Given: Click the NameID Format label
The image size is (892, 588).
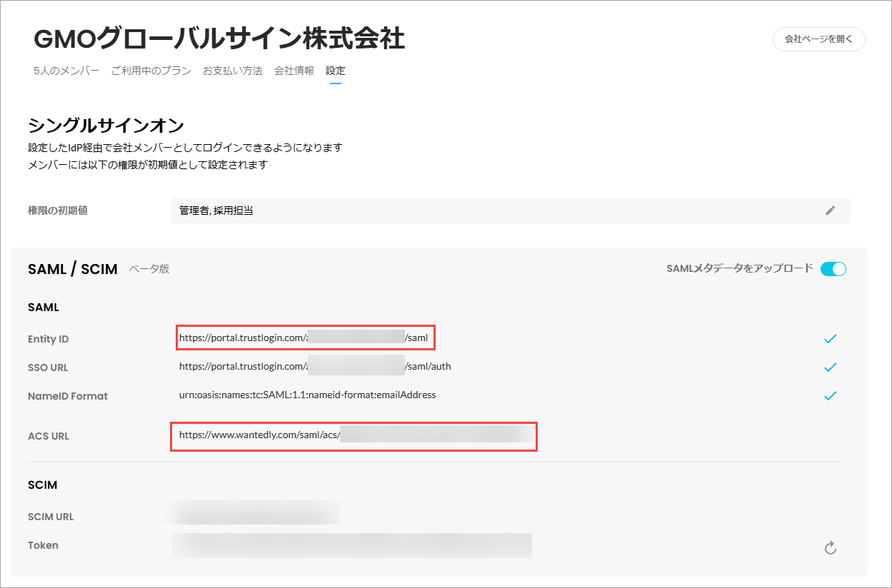Looking at the screenshot, I should coord(68,396).
